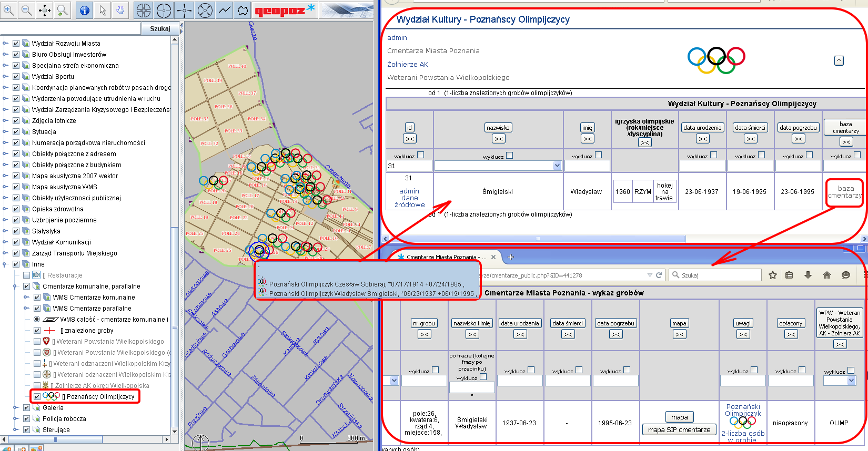Uncheck the Poznańscy Olimpijczycy layer
This screenshot has width=868, height=451.
click(37, 396)
